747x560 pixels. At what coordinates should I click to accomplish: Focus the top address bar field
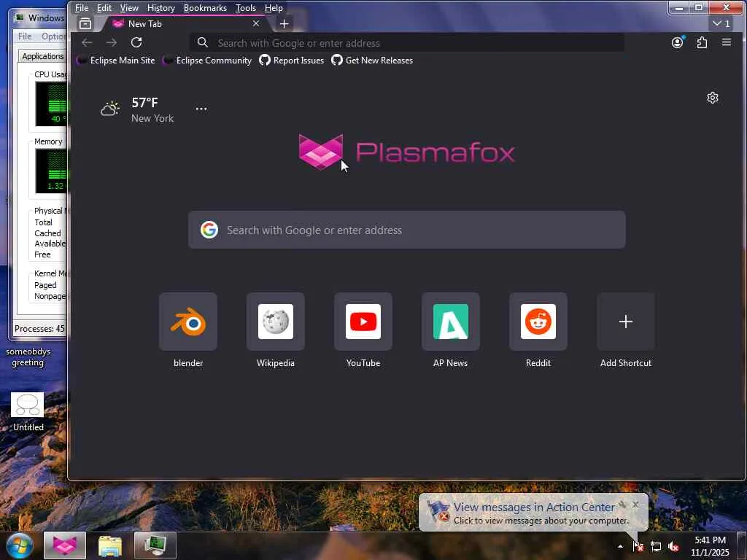point(407,43)
